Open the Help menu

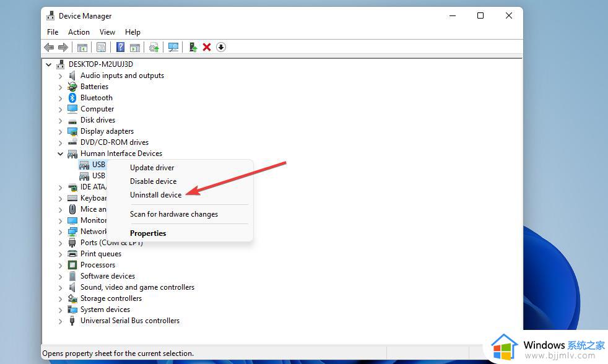pos(132,32)
